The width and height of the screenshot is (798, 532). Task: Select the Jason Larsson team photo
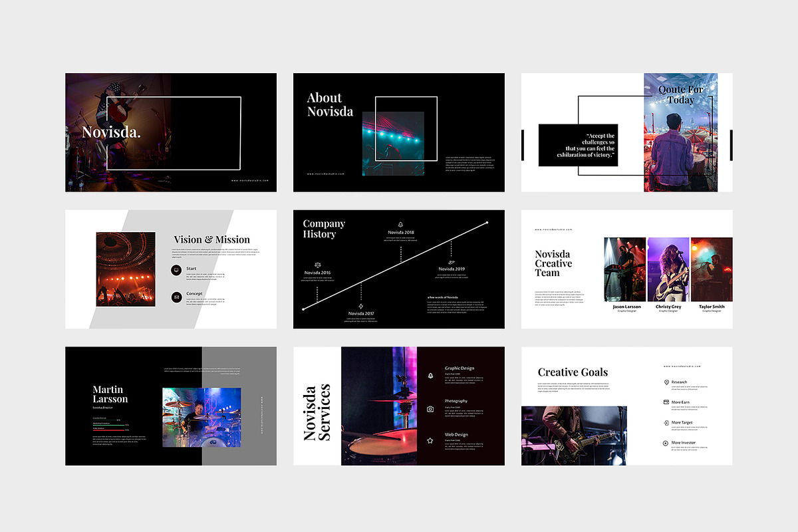click(625, 269)
